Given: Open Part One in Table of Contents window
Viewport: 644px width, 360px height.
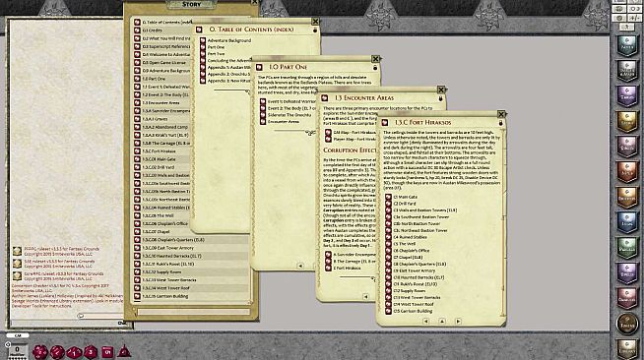Looking at the screenshot, I should 216,47.
